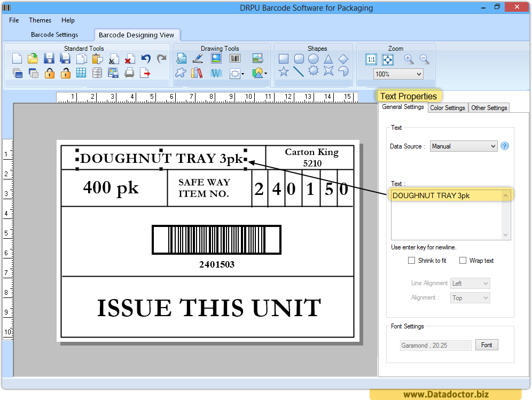Select the custom shape splat tool
532x400 pixels.
click(181, 73)
